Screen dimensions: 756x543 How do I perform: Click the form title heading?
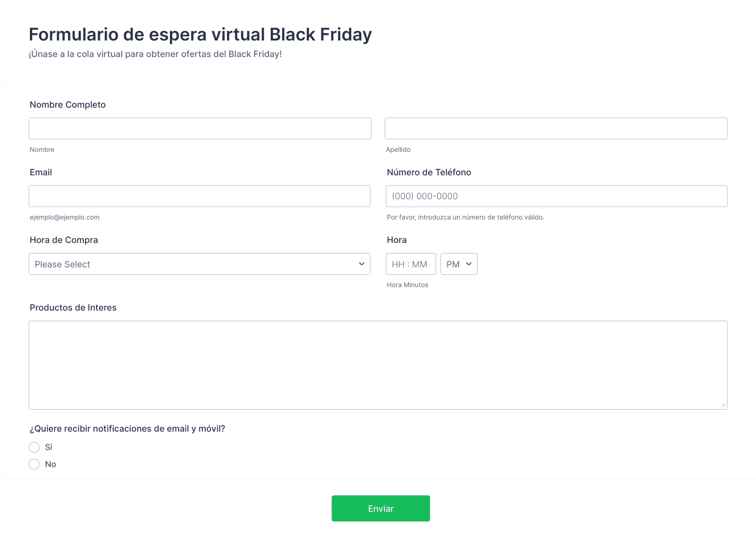point(200,35)
